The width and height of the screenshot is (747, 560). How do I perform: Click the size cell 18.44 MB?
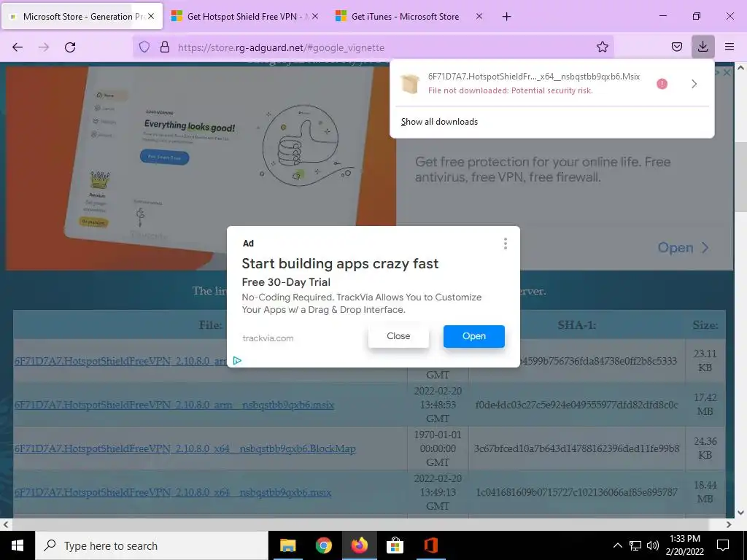pyautogui.click(x=705, y=492)
